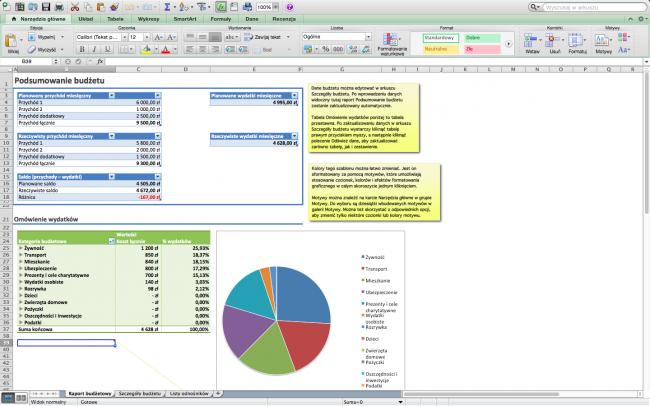650x406 pixels.
Task: Open Formatowanie warunkowe conditional formatting
Action: click(392, 44)
